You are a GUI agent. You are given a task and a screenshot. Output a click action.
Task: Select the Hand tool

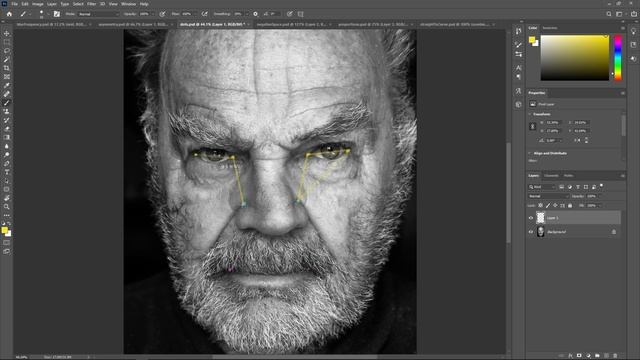click(x=7, y=198)
